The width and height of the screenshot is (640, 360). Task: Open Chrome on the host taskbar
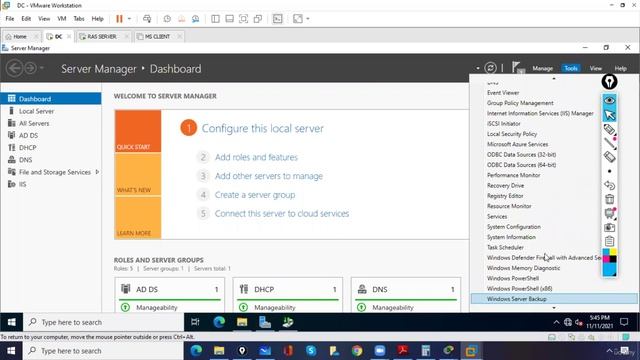(x=357, y=351)
